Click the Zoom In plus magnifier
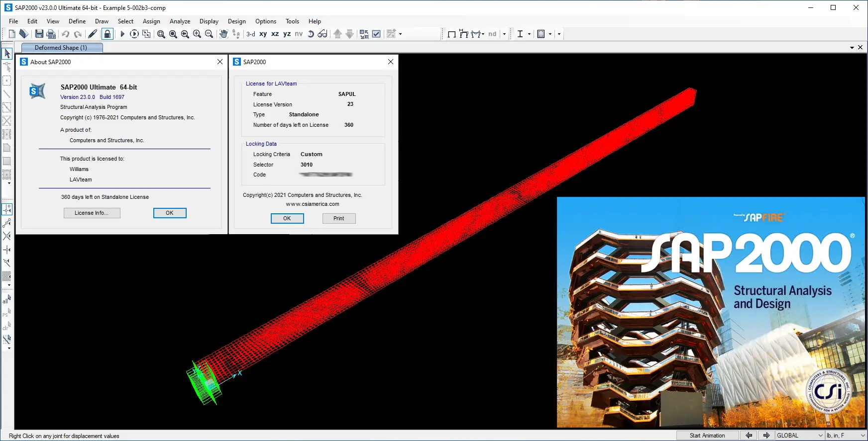Viewport: 868px width, 441px height. point(197,34)
